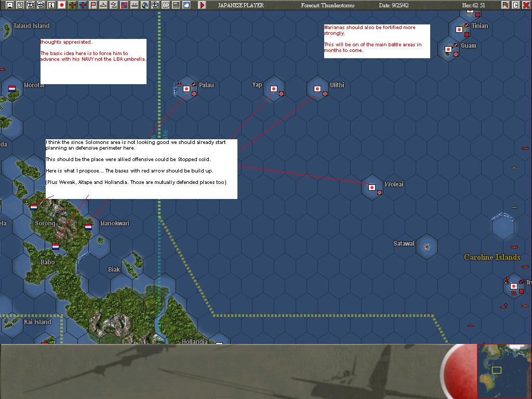Image resolution: width=532 pixels, height=399 pixels.
Task: Click the red X unit marker at Palau
Action: click(194, 94)
